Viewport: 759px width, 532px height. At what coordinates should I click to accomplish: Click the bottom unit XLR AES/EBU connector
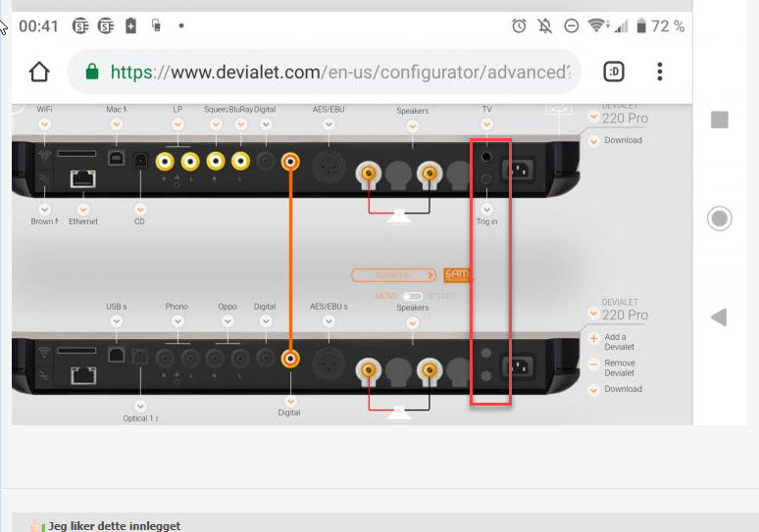329,363
